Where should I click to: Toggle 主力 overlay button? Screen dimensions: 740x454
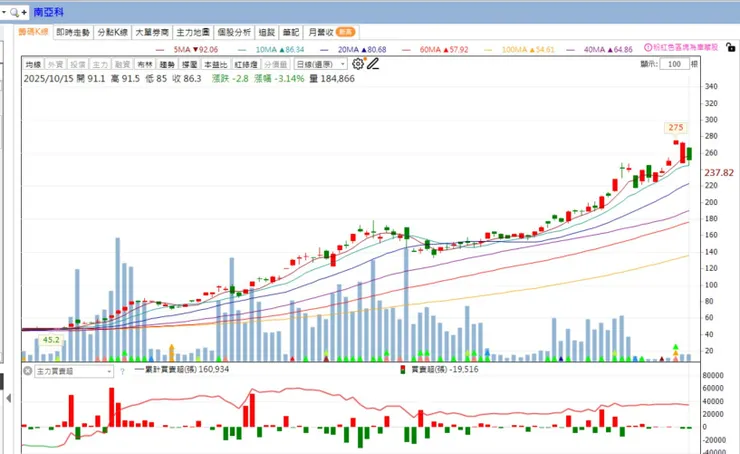coord(100,64)
